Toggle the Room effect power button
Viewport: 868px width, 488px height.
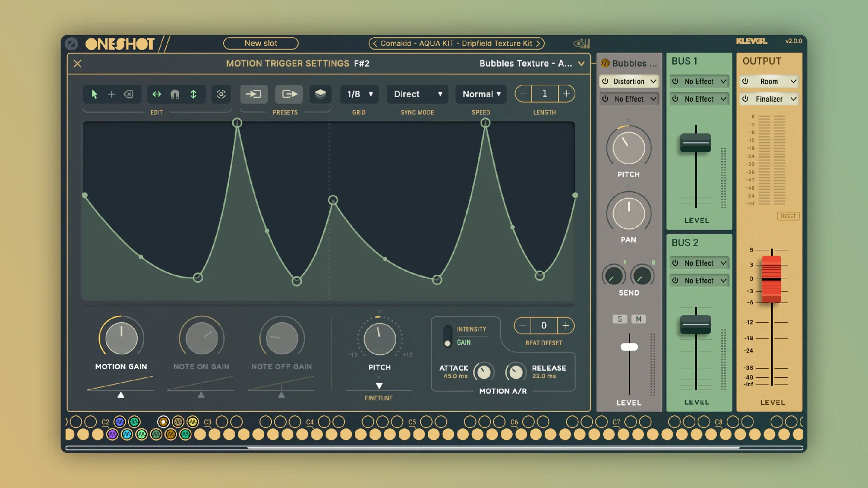click(745, 81)
